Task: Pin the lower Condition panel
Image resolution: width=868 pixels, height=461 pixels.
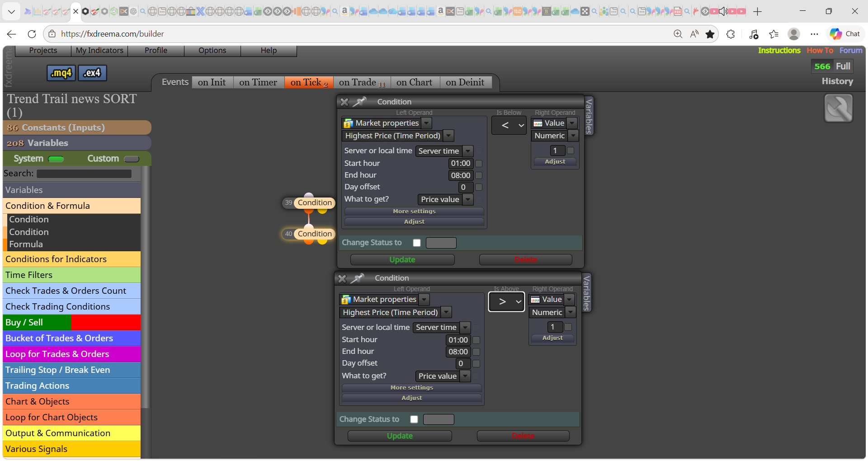Action: point(357,278)
